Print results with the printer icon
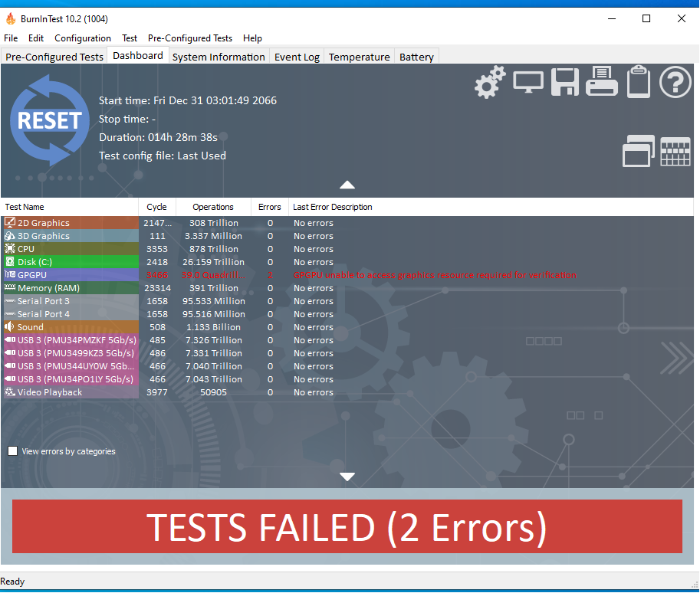Image resolution: width=700 pixels, height=593 pixels. (601, 81)
